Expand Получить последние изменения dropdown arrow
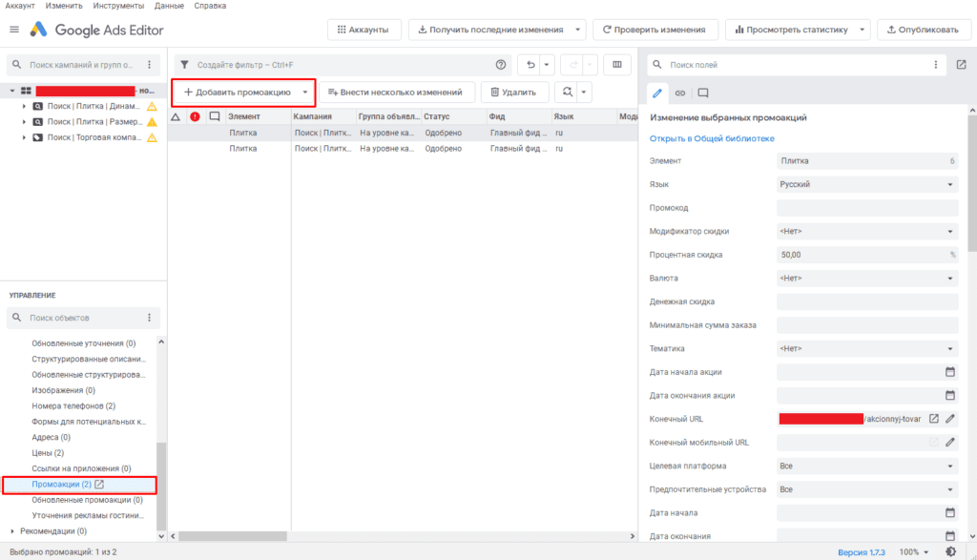 point(577,30)
